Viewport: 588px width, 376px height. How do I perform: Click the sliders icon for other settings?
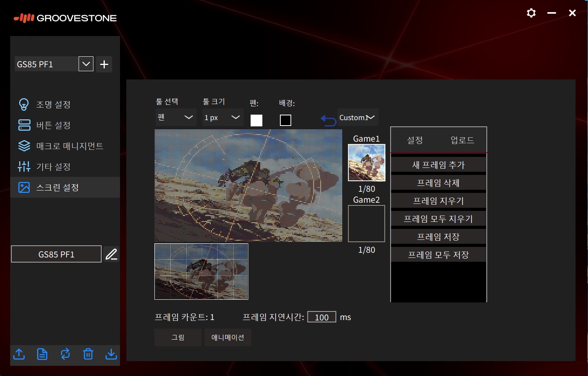24,167
